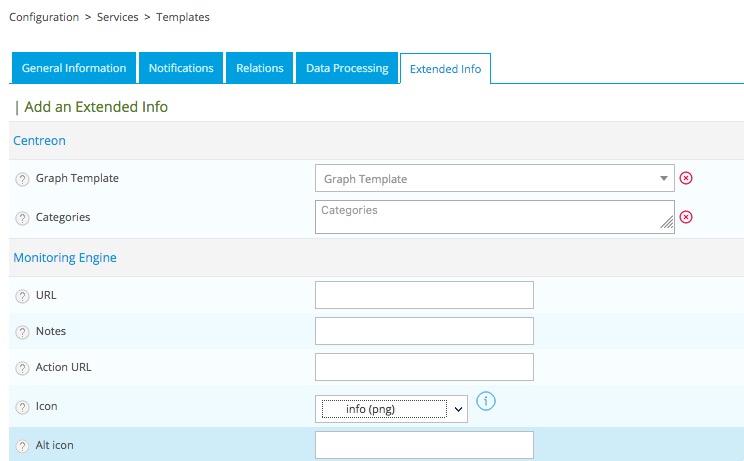Click the blue info icon beside Icon dropdown
The height and width of the screenshot is (461, 744).
(x=487, y=402)
